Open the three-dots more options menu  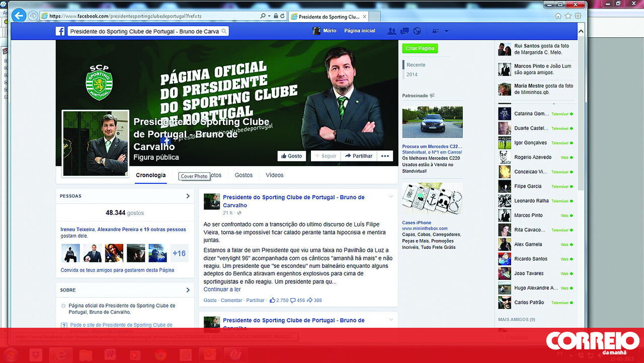point(385,156)
